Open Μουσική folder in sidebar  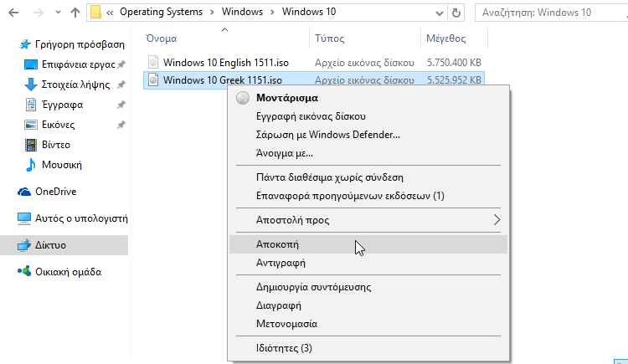click(x=62, y=165)
